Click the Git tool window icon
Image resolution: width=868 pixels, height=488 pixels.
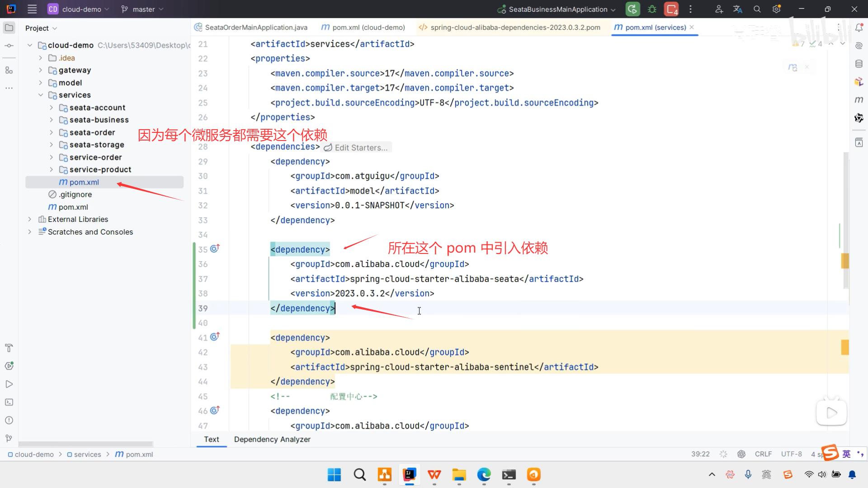pos(9,438)
